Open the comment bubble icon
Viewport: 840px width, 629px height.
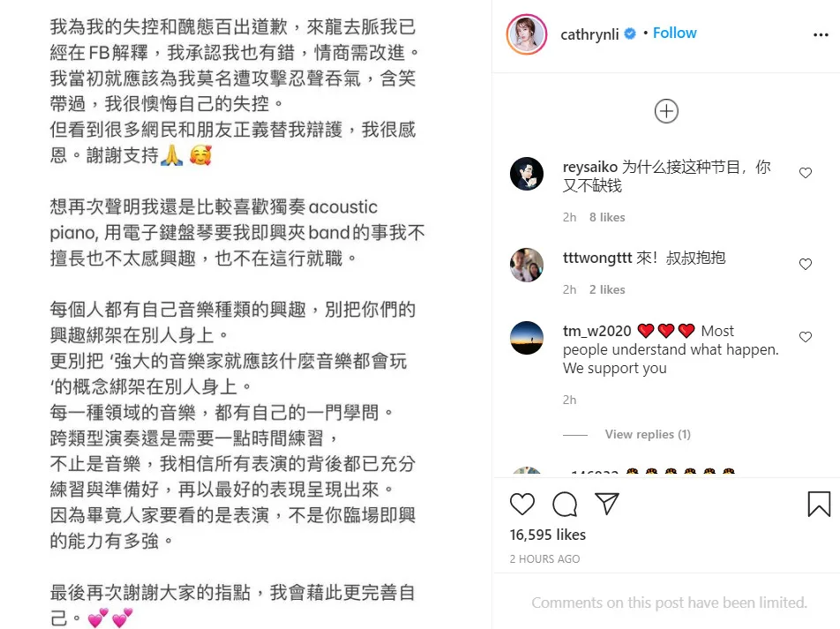coord(565,504)
